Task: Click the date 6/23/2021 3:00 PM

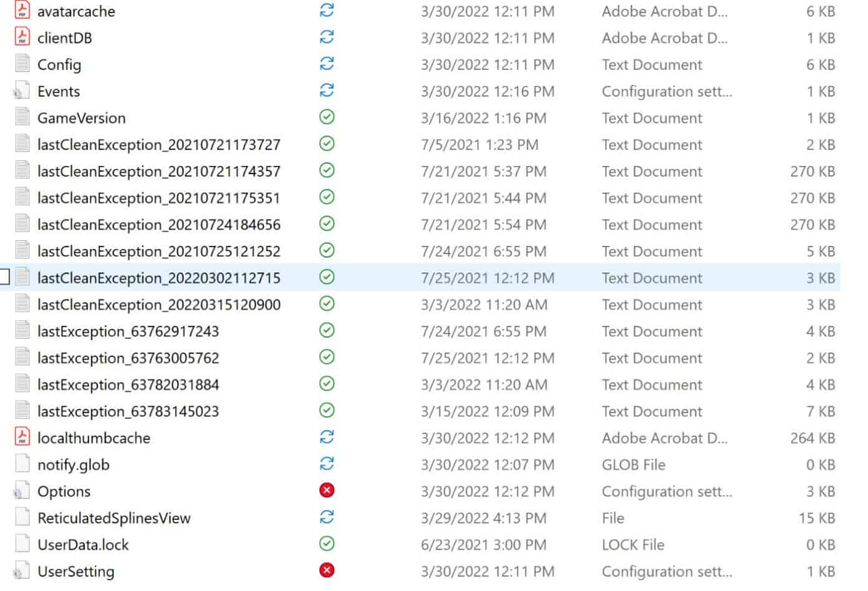Action: (483, 545)
